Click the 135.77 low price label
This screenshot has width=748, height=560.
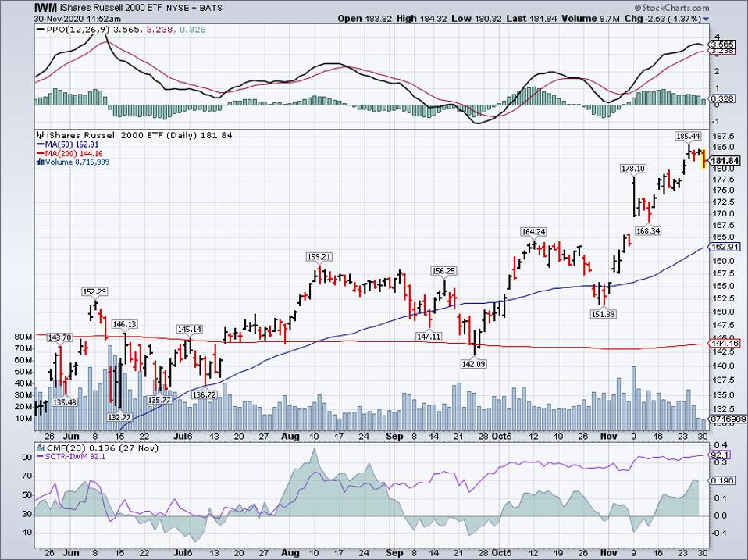click(159, 400)
